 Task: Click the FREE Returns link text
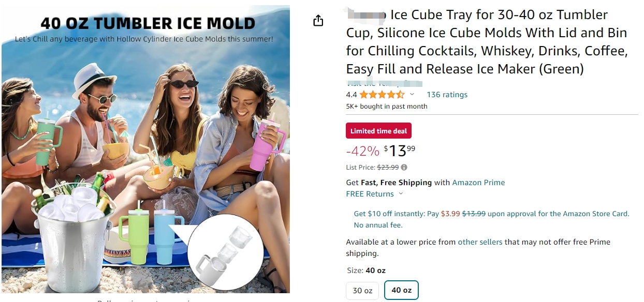pos(369,194)
